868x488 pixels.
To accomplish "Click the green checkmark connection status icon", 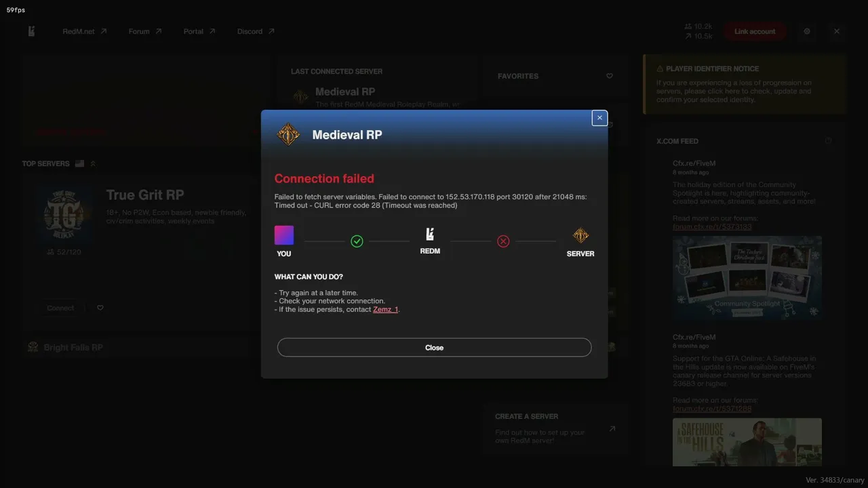I will click(x=357, y=241).
